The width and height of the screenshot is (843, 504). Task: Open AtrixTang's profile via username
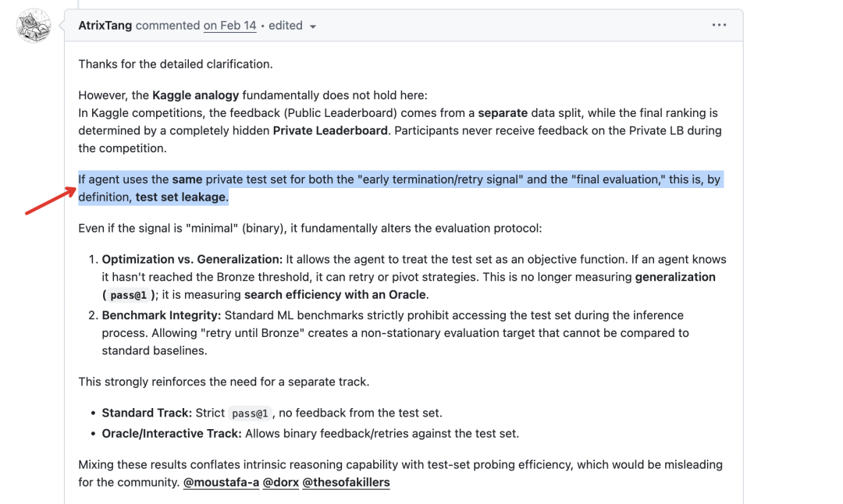[105, 25]
